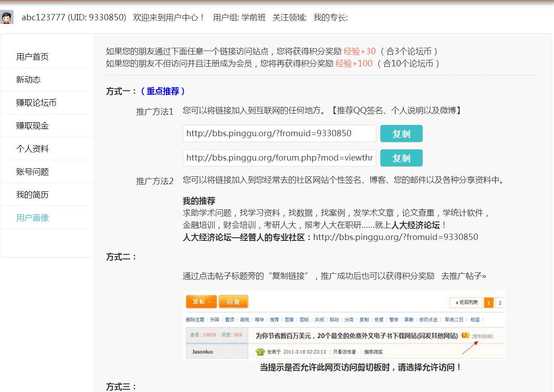Open 账号问题 in the sidebar

point(32,172)
